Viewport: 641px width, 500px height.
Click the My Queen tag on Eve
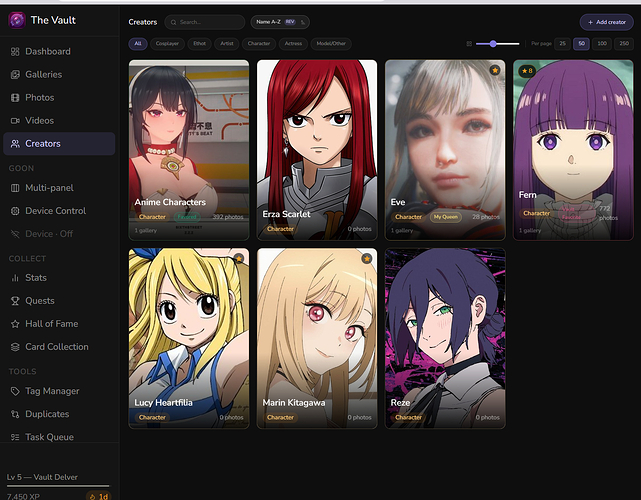click(446, 217)
